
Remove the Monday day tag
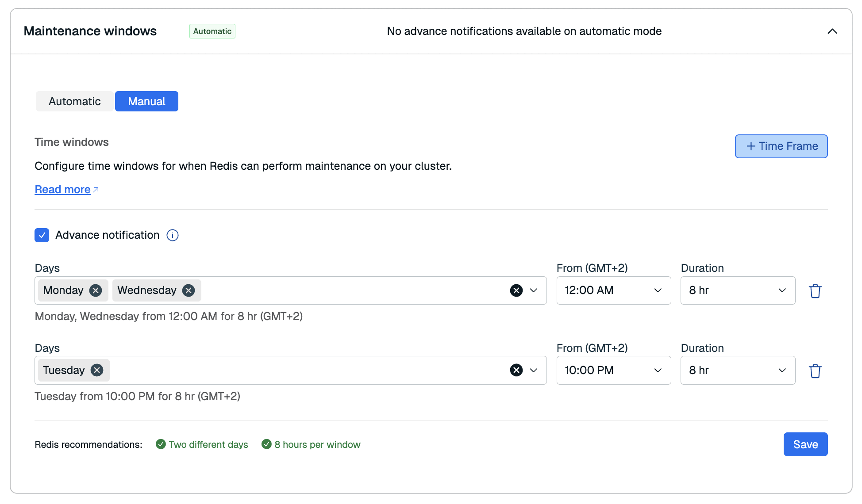(x=96, y=290)
